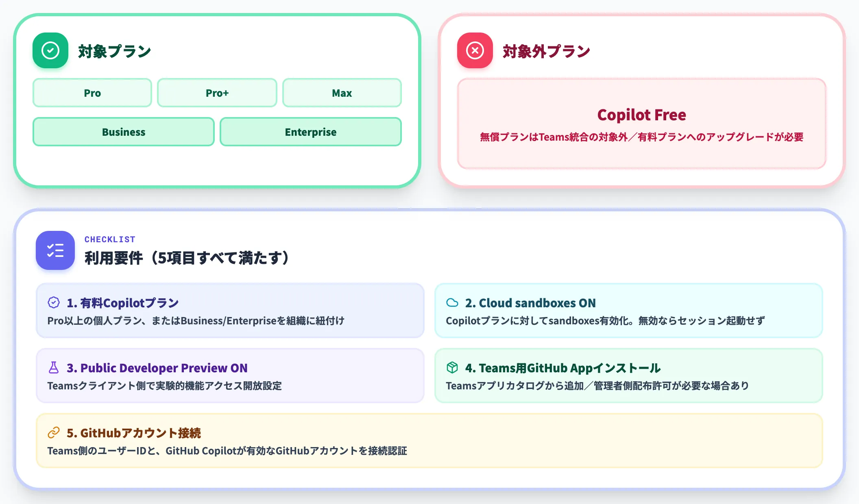Click the Teamsクライアント側で実験的機能 description
This screenshot has height=504, width=859.
click(x=164, y=386)
